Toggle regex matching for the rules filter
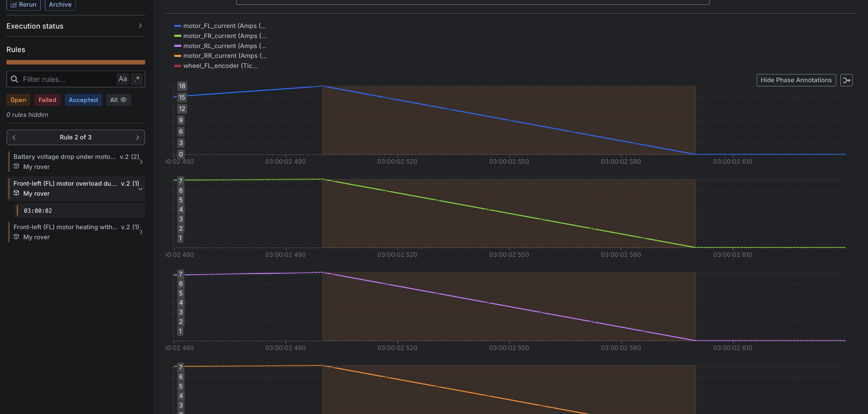 point(137,79)
